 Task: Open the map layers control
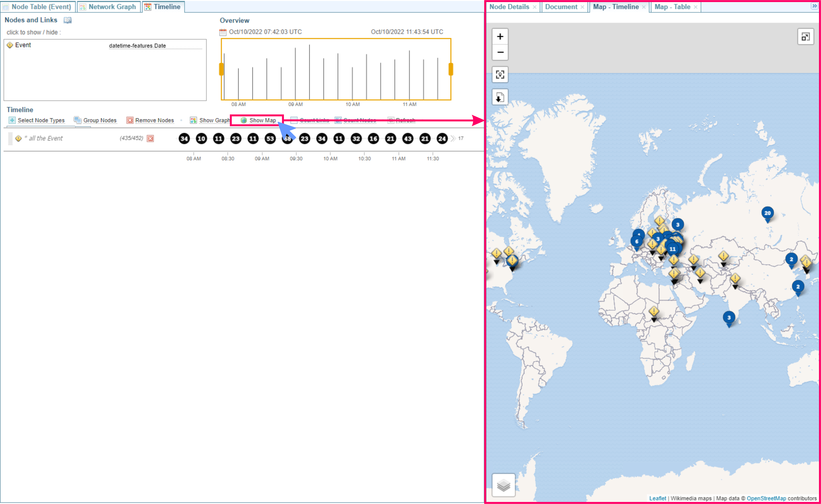503,485
